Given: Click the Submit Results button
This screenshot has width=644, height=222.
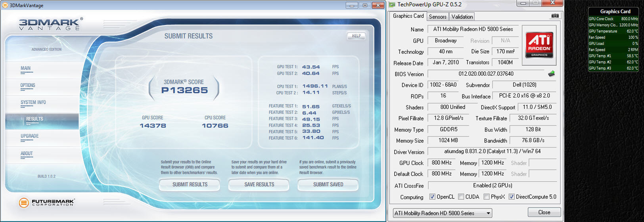Looking at the screenshot, I should point(190,185).
